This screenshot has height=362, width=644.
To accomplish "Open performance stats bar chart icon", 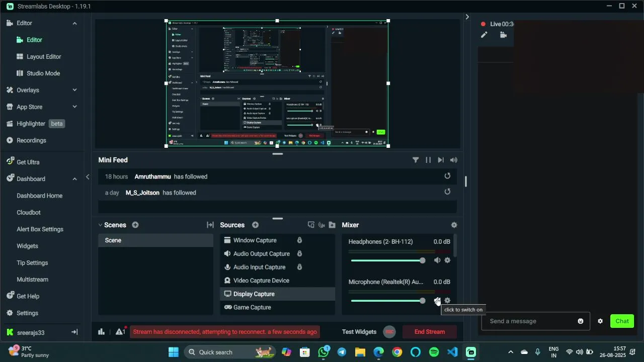I will coord(101,332).
